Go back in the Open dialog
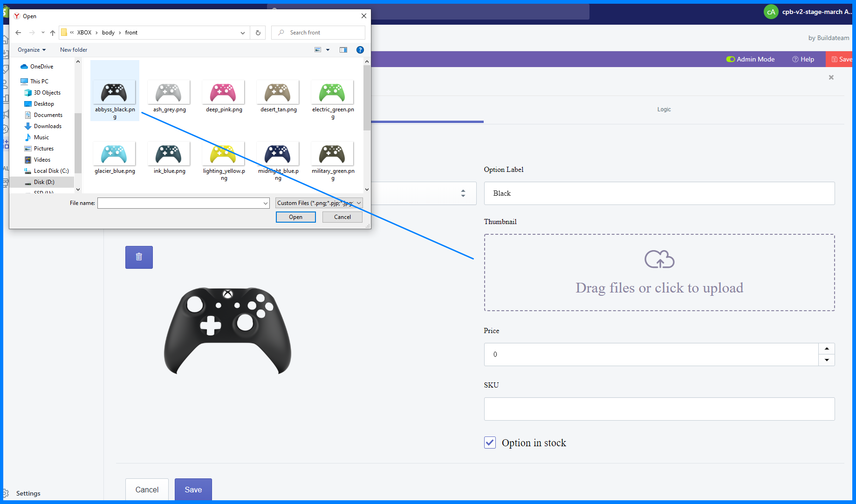 18,33
